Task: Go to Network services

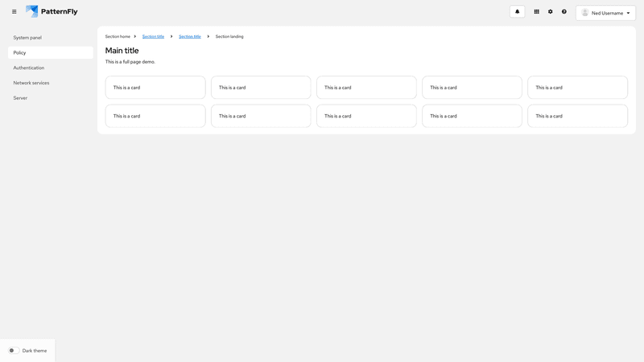Action: pyautogui.click(x=31, y=83)
